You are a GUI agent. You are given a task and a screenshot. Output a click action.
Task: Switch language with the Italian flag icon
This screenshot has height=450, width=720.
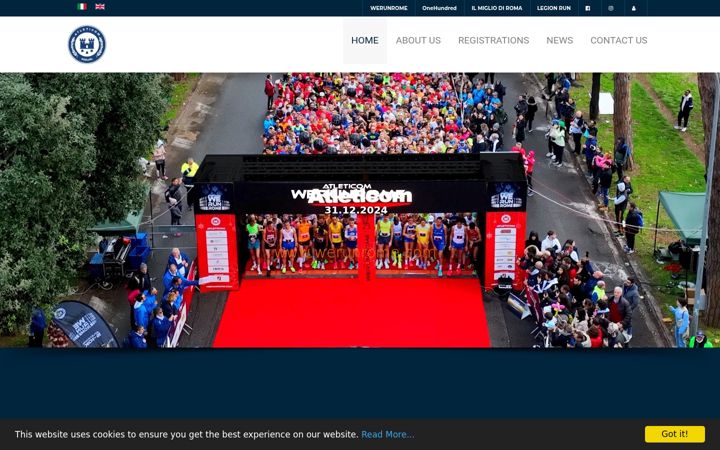point(82,7)
